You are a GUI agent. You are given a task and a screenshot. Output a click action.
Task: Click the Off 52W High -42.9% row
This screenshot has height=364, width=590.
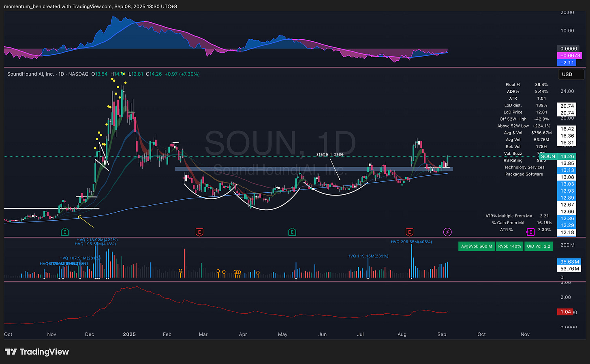click(524, 119)
